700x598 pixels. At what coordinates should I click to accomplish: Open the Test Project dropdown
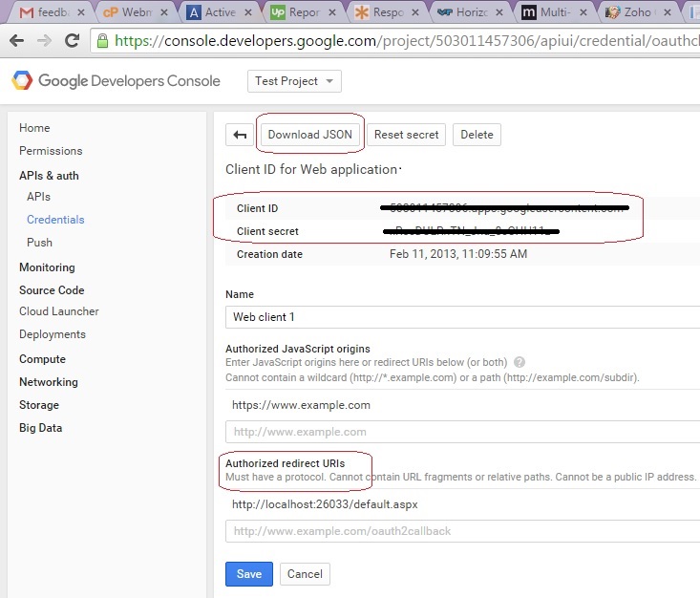(295, 81)
